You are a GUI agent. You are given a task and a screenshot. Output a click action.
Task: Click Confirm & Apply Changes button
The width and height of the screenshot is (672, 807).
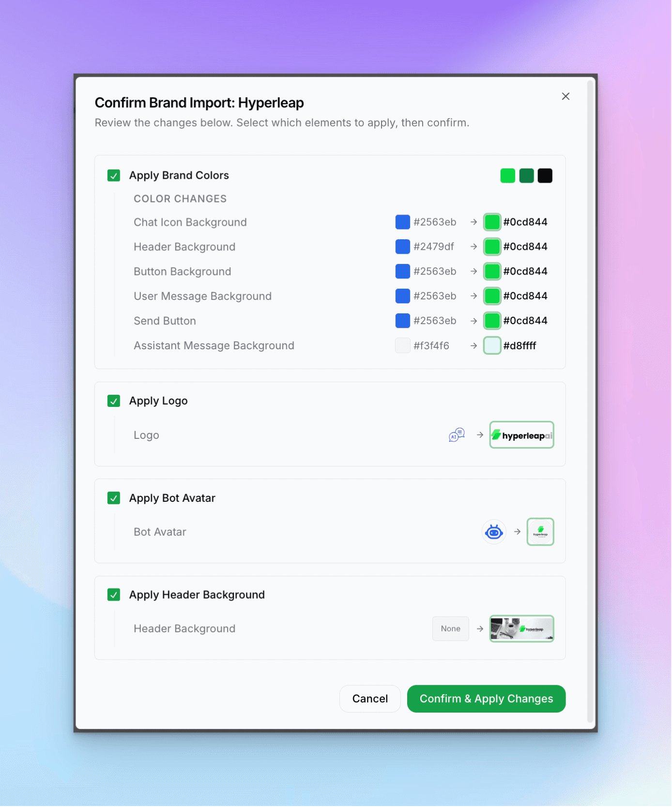486,698
